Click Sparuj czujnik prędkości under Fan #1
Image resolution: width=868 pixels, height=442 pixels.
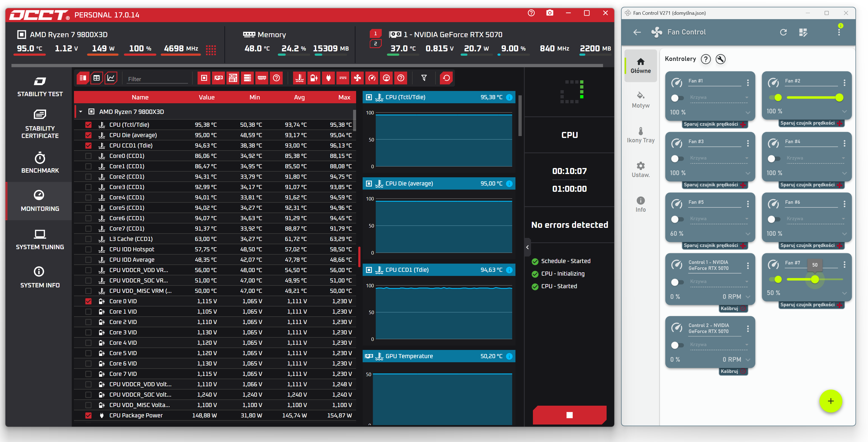(x=714, y=124)
